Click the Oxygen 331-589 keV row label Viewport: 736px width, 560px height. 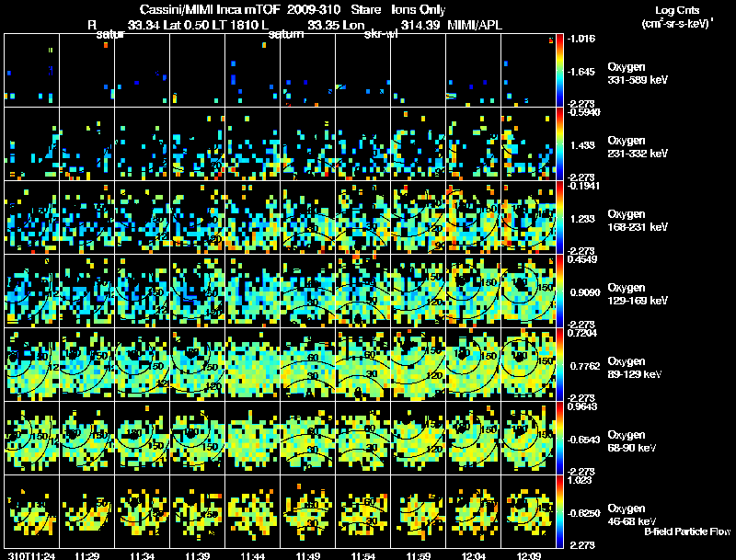click(x=638, y=74)
